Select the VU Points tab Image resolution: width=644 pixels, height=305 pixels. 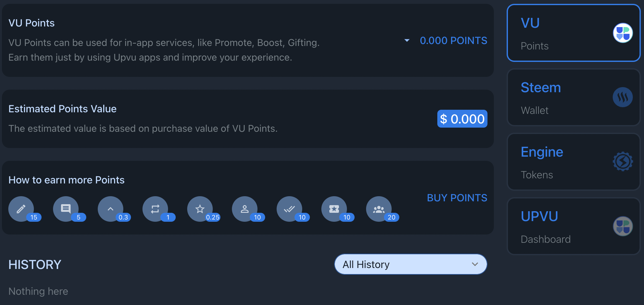click(573, 33)
